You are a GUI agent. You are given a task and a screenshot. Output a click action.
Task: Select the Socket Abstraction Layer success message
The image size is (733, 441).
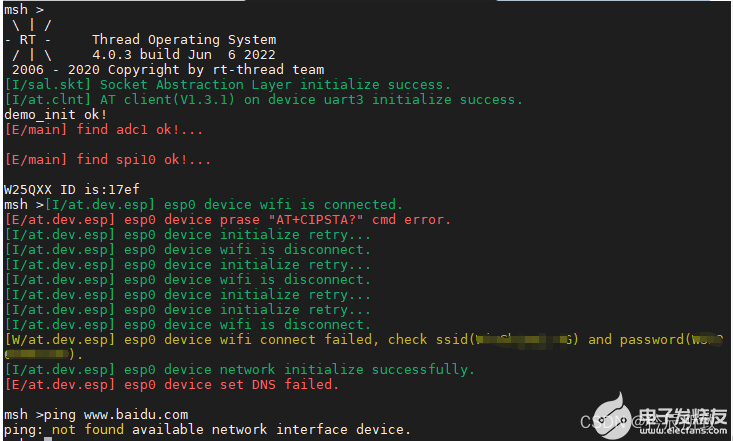tap(228, 85)
